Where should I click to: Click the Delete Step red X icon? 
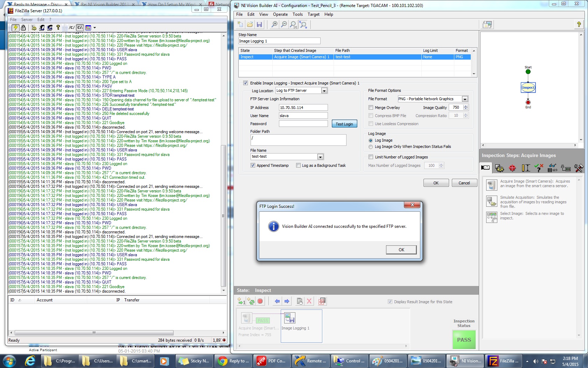coord(309,301)
